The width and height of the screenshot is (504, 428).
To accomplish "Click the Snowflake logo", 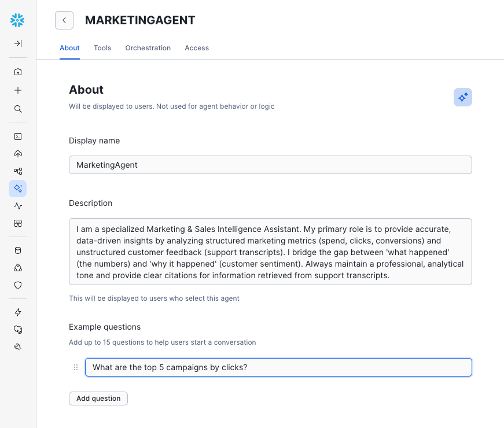I will [x=18, y=20].
